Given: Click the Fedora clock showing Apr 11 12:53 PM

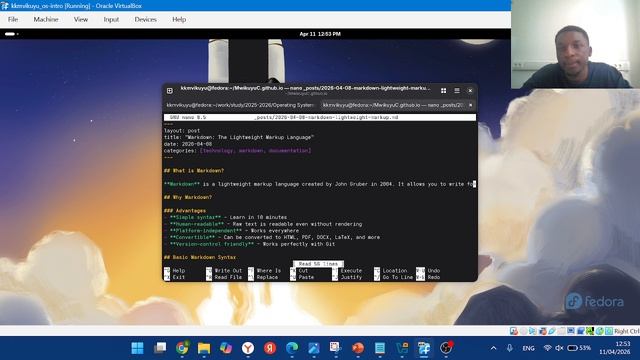Looking at the screenshot, I should point(320,34).
